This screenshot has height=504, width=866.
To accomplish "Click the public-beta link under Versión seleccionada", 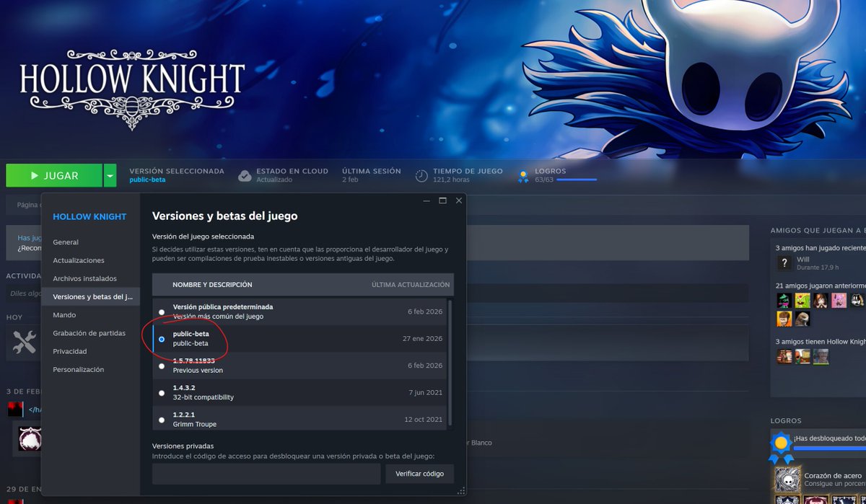I will tap(147, 180).
